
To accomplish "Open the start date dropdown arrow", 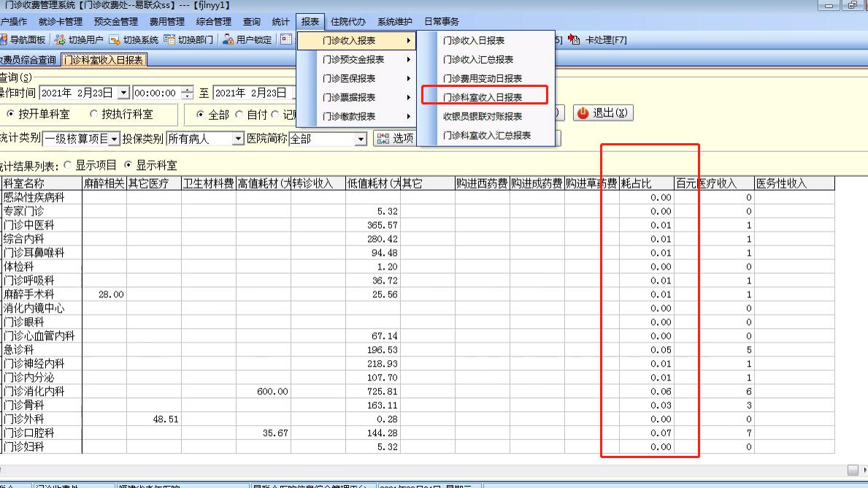I will (123, 93).
